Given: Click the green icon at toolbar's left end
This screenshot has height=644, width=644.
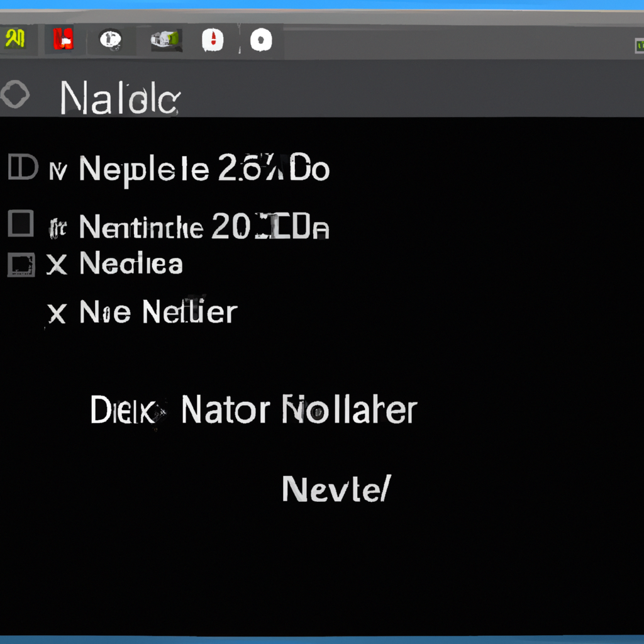Looking at the screenshot, I should pyautogui.click(x=15, y=40).
